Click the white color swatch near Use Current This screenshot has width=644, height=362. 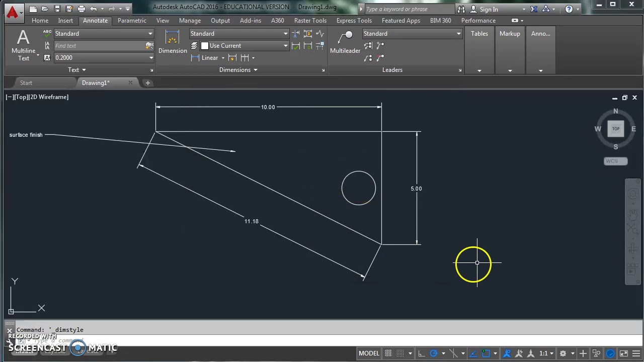click(204, 45)
